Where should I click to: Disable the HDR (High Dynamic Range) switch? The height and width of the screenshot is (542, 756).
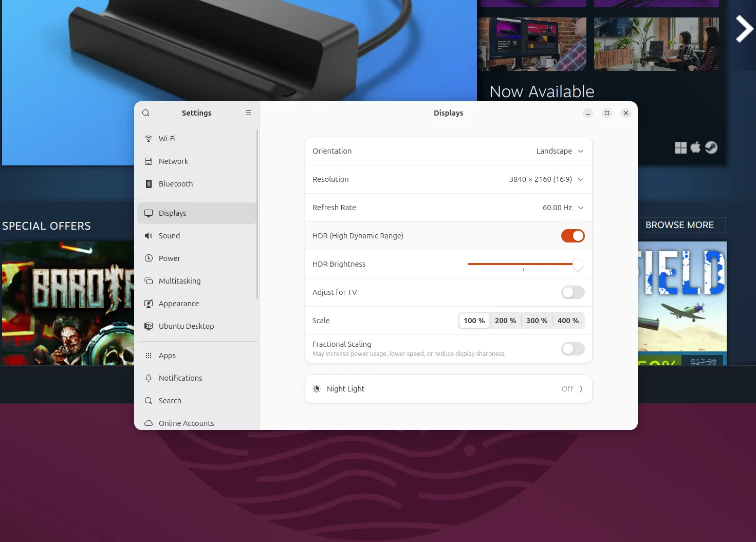click(x=573, y=236)
